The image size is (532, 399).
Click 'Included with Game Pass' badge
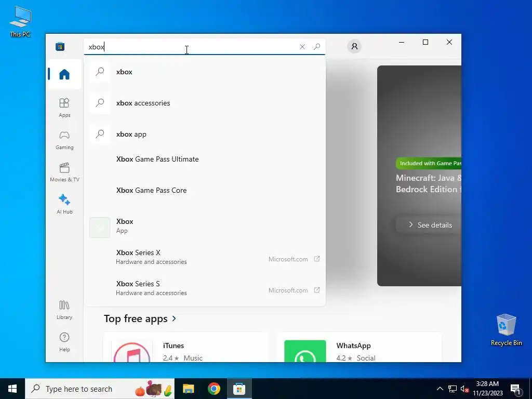[429, 163]
